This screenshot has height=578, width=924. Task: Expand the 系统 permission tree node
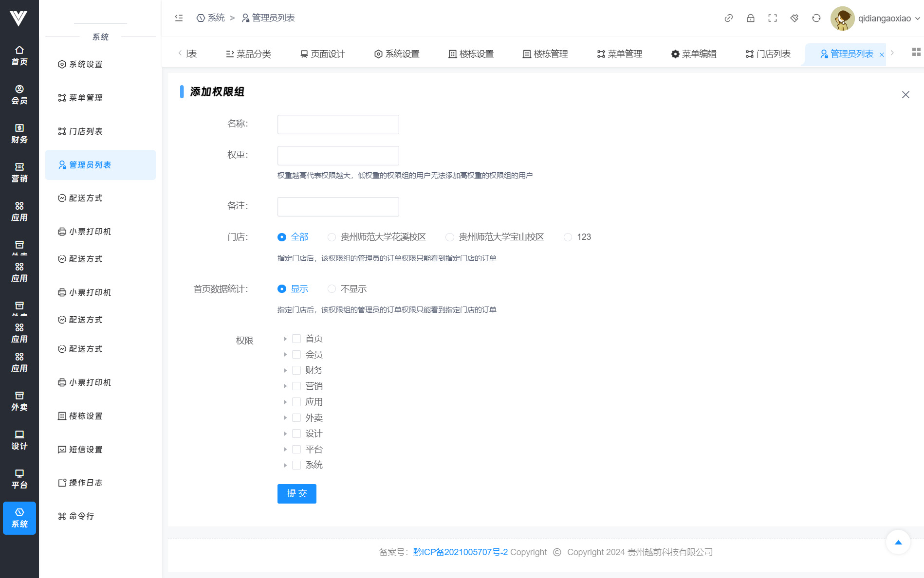[285, 466]
